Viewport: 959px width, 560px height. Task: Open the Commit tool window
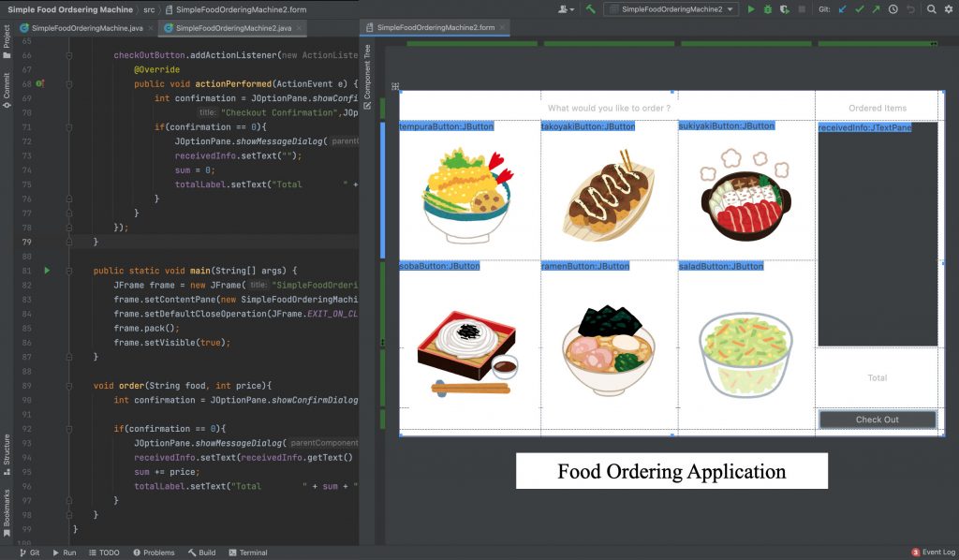[x=7, y=90]
